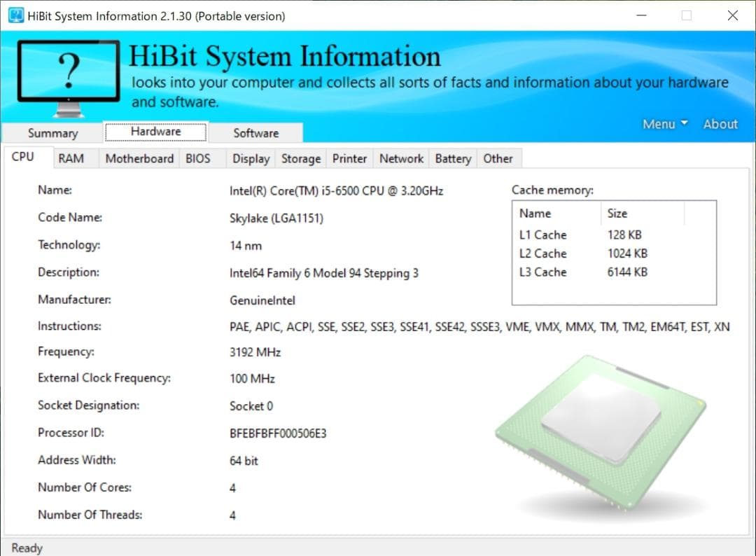Viewport: 756px width, 556px height.
Task: Click the About link
Action: coord(720,124)
